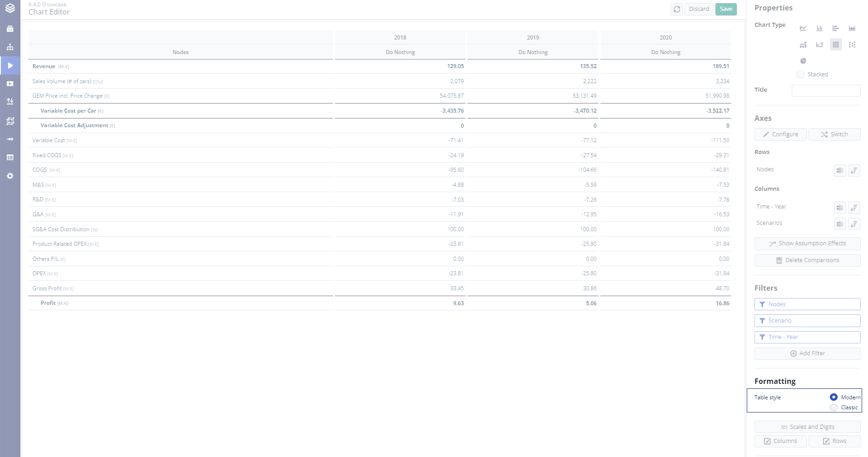Choose the horizontal bar chart type

pos(836,28)
